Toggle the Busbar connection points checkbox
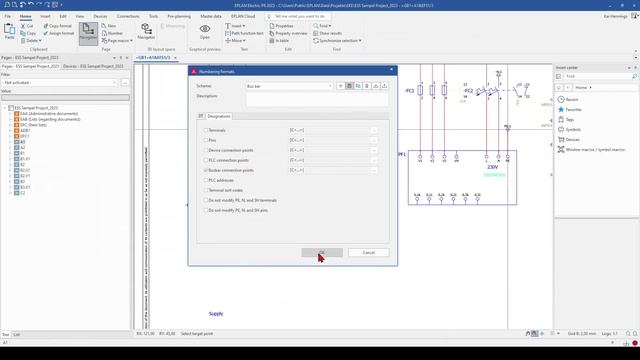This screenshot has width=640, height=360. pyautogui.click(x=206, y=170)
